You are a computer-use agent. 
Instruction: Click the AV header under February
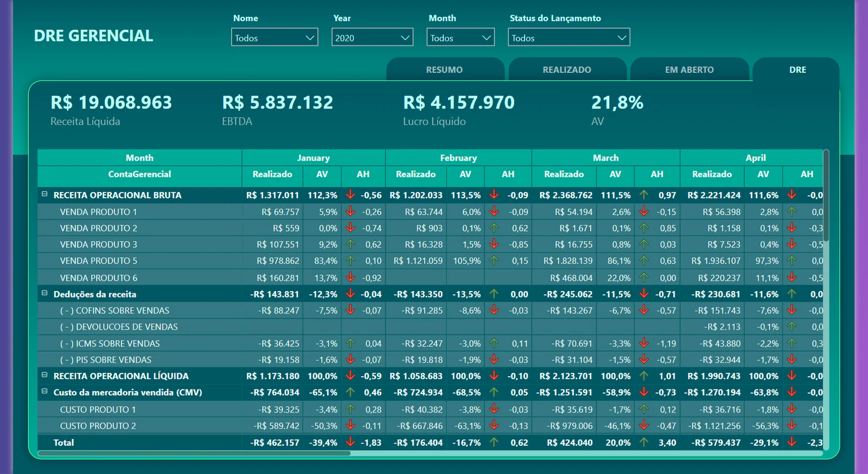coord(465,174)
